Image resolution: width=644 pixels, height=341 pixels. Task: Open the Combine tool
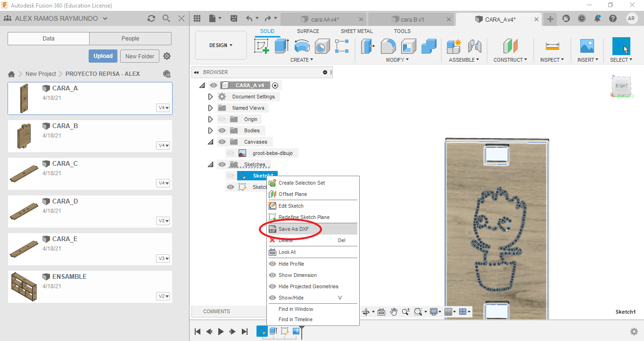click(429, 46)
